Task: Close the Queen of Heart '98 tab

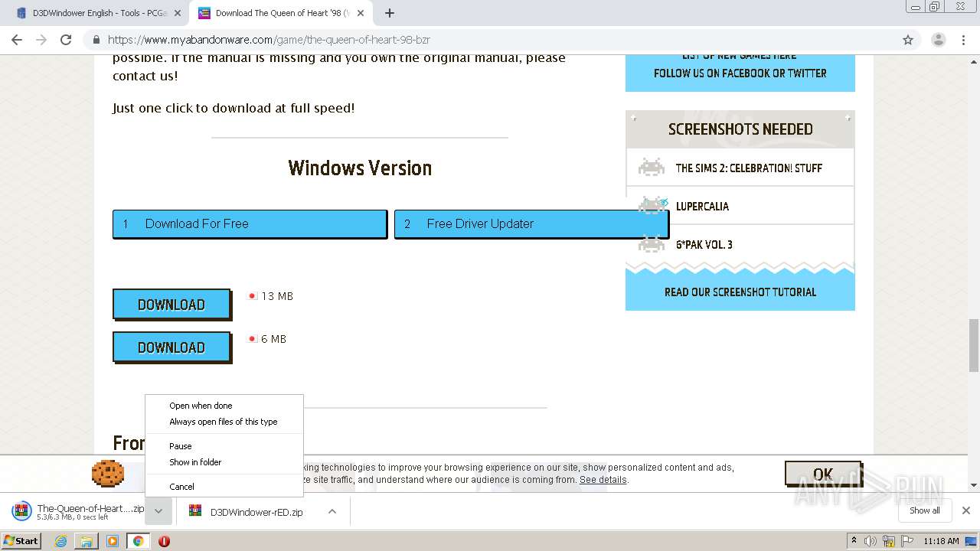Action: (361, 13)
